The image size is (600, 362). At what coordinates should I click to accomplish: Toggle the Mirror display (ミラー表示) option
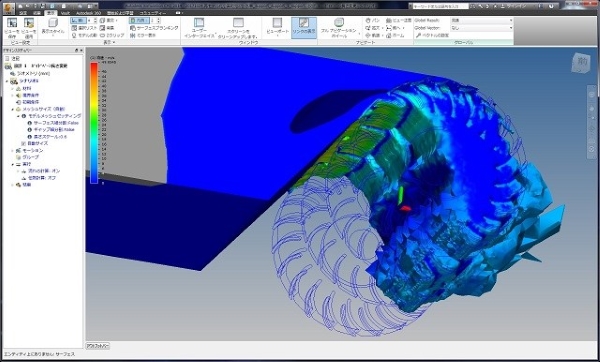click(x=143, y=35)
